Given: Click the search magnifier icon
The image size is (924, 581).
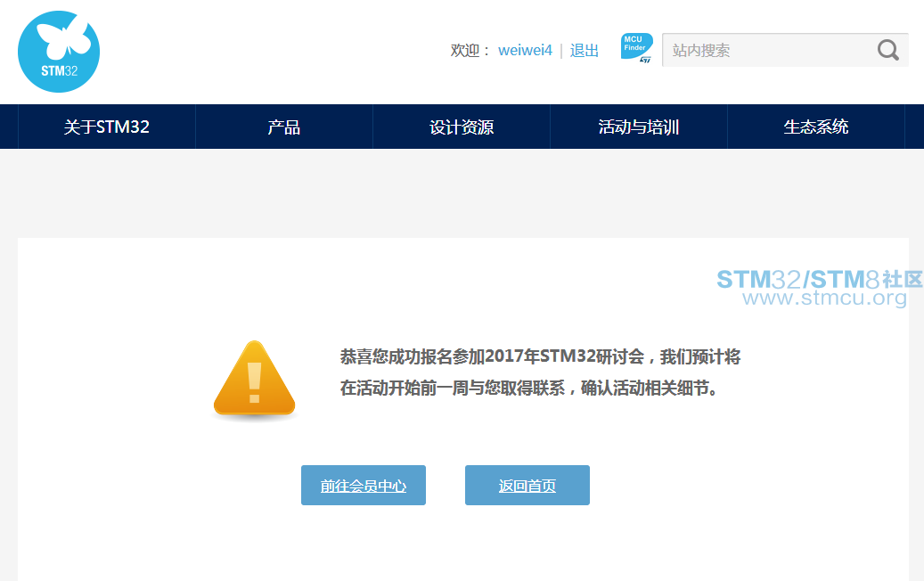Looking at the screenshot, I should [887, 50].
